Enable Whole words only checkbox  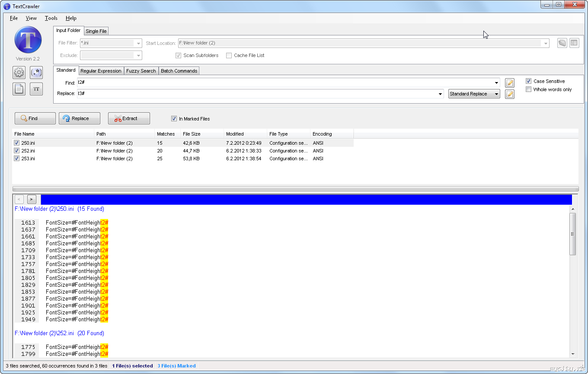coord(528,89)
